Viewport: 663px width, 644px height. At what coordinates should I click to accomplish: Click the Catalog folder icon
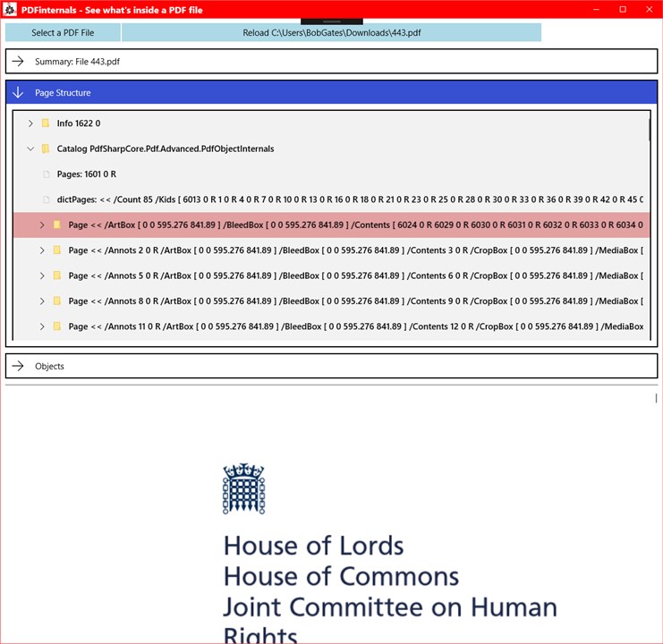[x=46, y=148]
